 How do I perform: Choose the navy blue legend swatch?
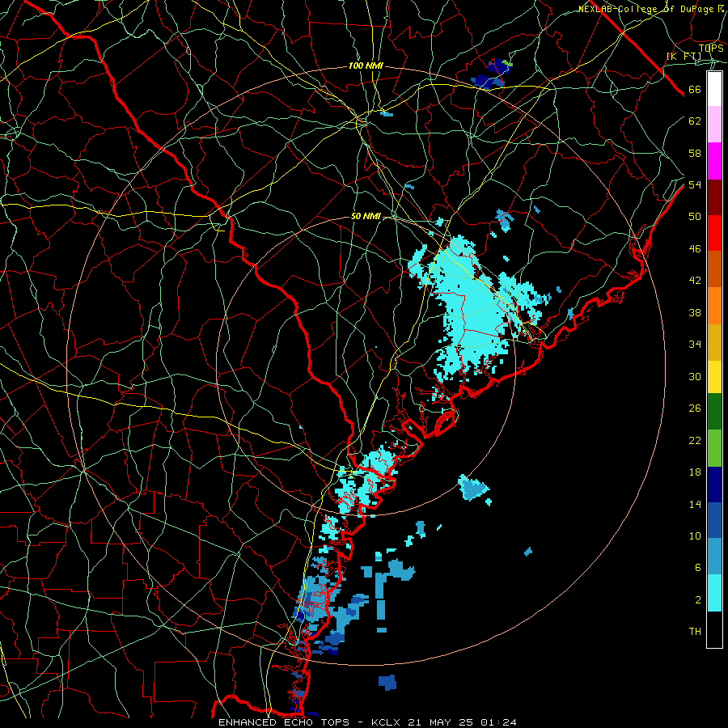(x=714, y=485)
